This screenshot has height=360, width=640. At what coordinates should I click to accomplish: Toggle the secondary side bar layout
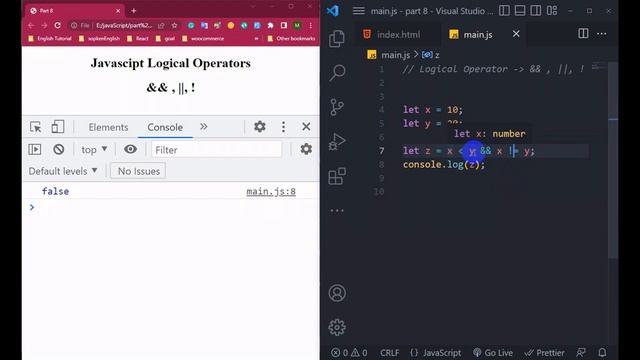[536, 11]
